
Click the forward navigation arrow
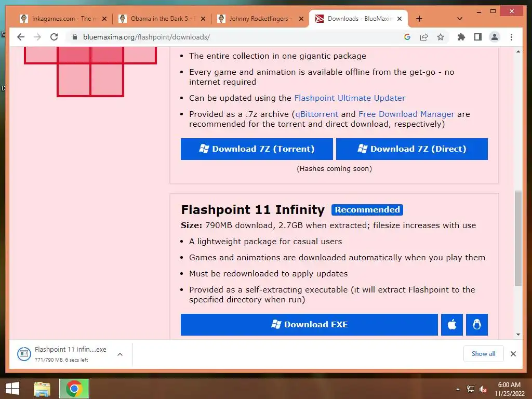click(37, 37)
